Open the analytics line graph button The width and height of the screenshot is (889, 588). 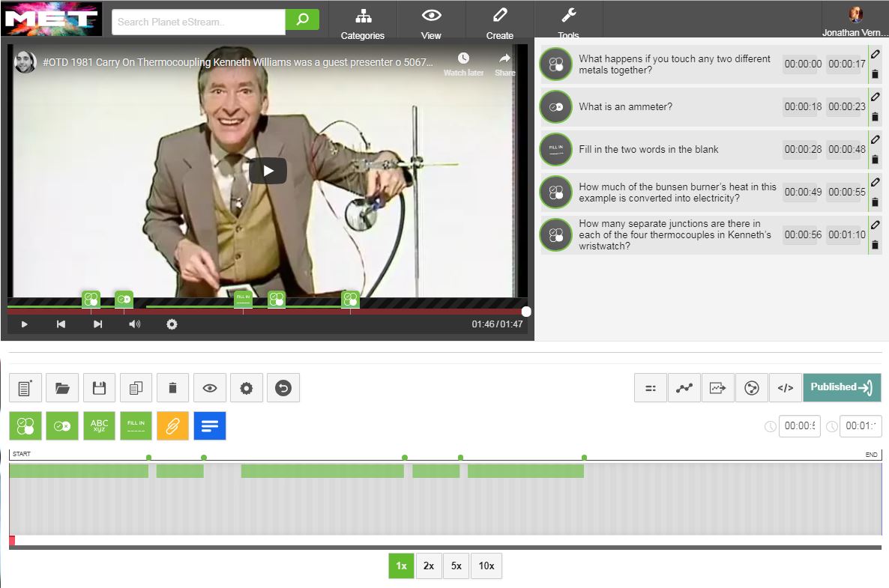(x=684, y=388)
